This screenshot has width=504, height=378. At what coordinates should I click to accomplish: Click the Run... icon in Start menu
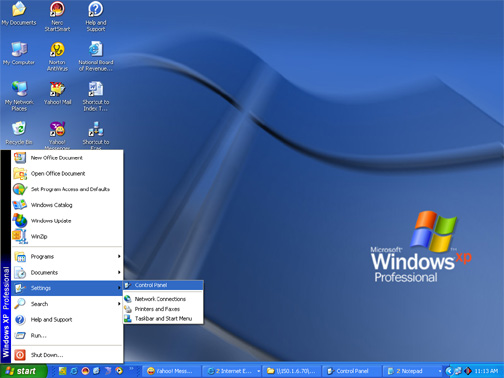pos(20,335)
